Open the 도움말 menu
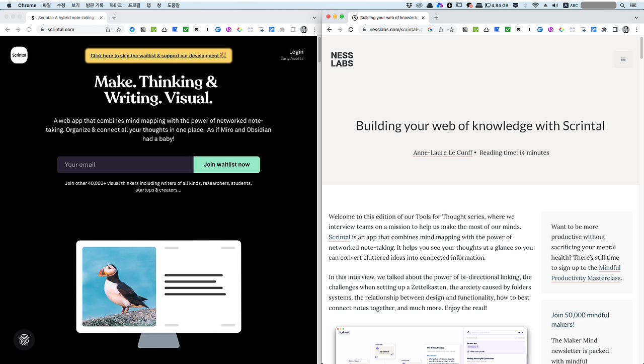 coord(173,5)
